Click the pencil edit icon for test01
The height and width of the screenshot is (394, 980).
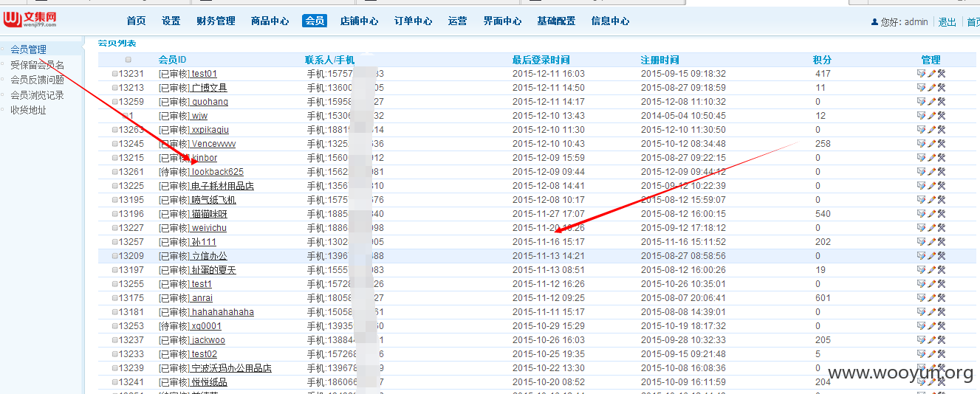[931, 74]
